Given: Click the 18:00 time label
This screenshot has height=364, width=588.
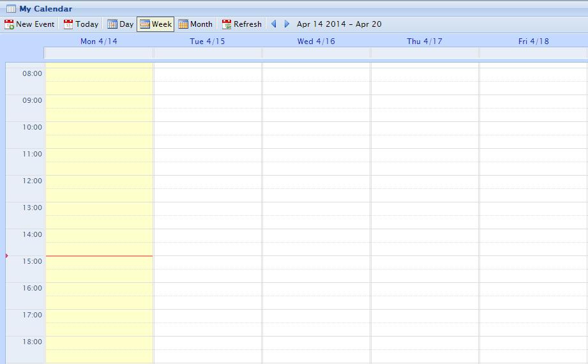Looking at the screenshot, I should [x=33, y=342].
